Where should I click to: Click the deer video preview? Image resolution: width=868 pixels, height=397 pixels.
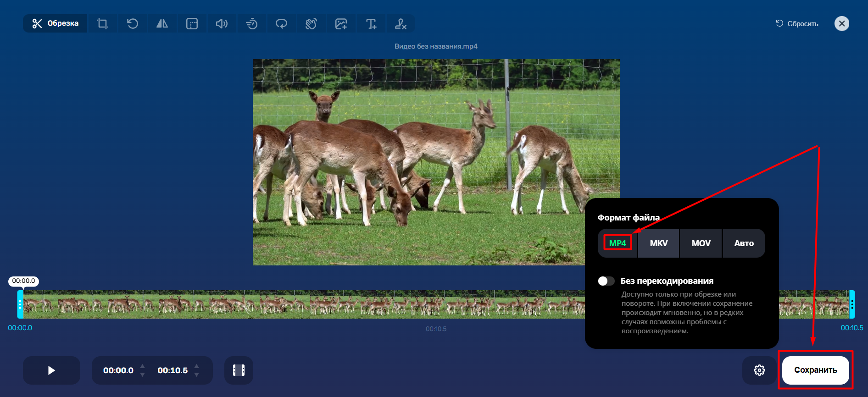pos(436,162)
